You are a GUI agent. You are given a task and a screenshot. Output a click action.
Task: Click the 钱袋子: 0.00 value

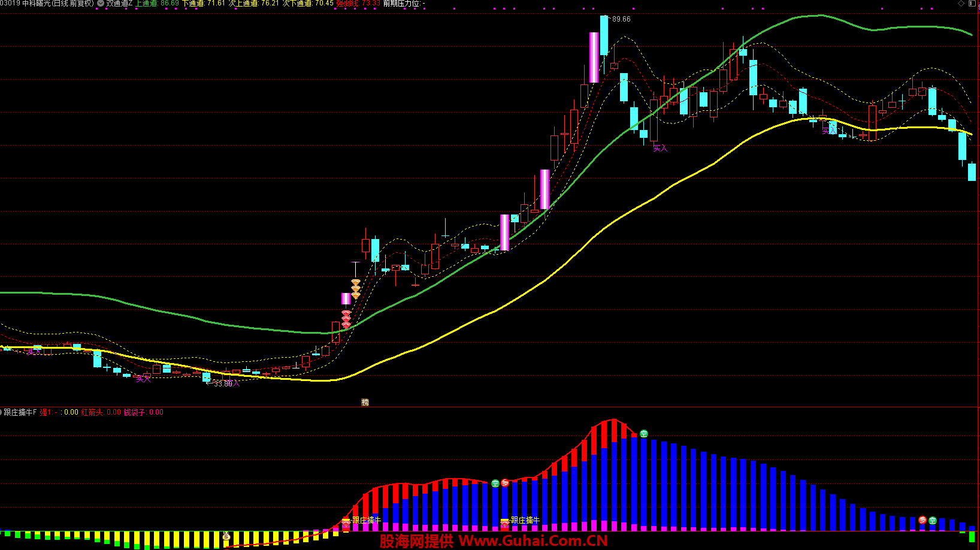click(x=144, y=412)
